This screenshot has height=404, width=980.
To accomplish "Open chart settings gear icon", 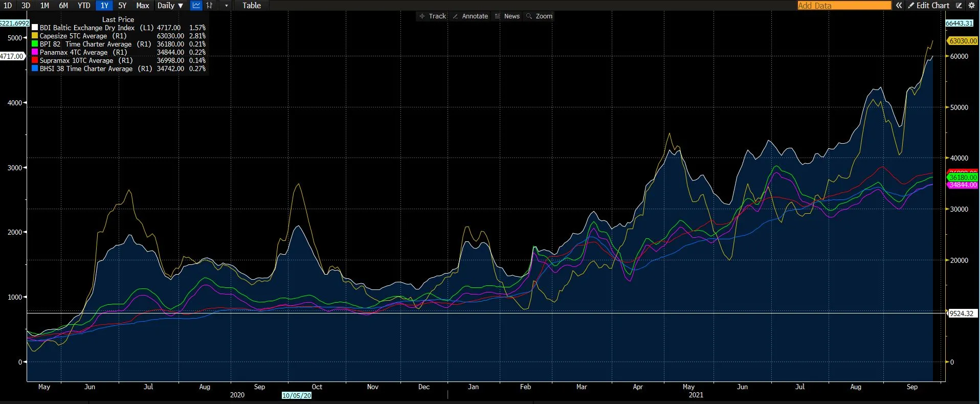I will point(972,5).
